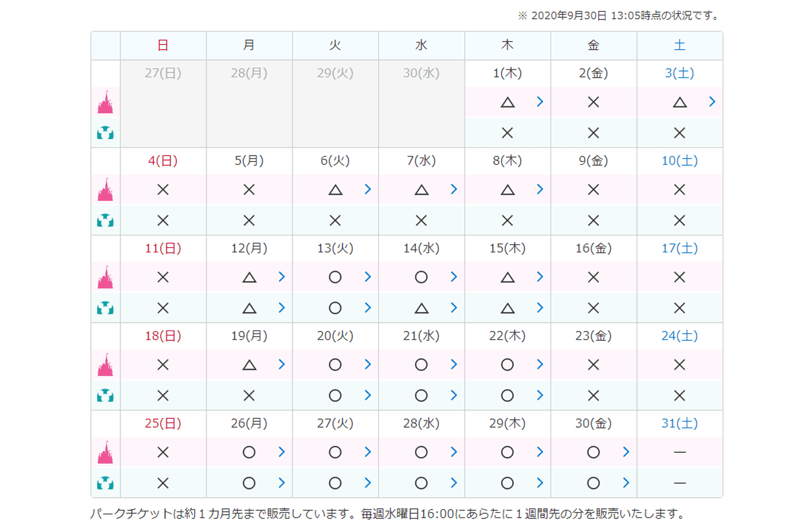This screenshot has height=532, width=797.
Task: Select the triangle mark for Disneyland on 1(木)
Action: click(508, 103)
